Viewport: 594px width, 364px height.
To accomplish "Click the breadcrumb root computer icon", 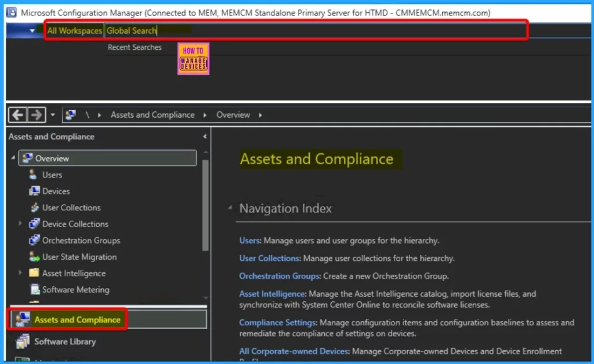I will pos(70,115).
